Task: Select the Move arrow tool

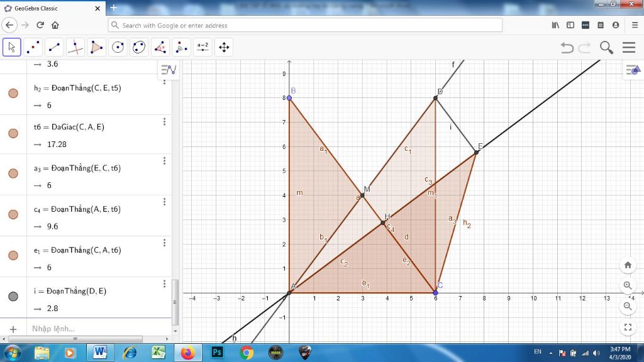Action: [x=11, y=47]
